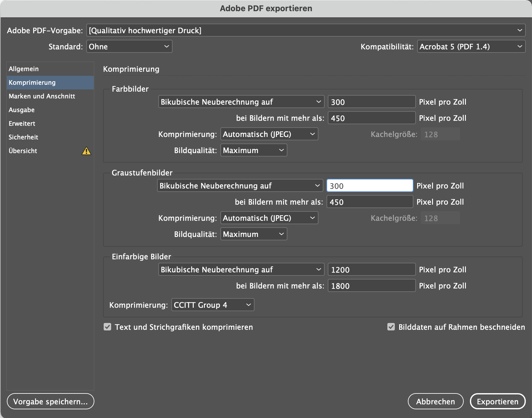Click the Abbrechen button
Viewport: 532px width, 418px height.
435,402
